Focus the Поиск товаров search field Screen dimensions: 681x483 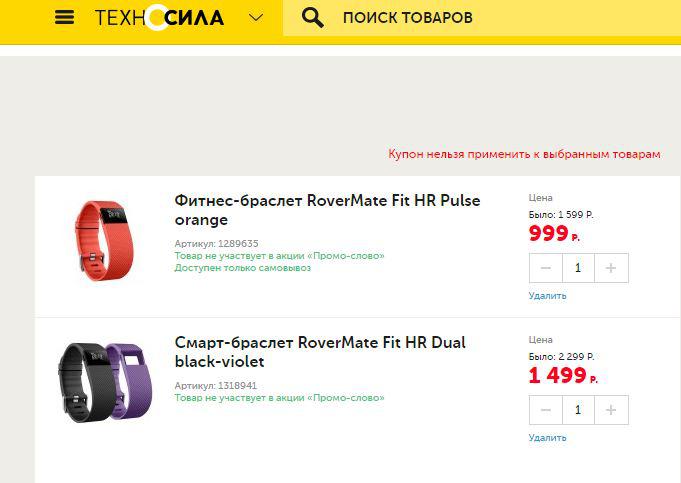[x=480, y=18]
